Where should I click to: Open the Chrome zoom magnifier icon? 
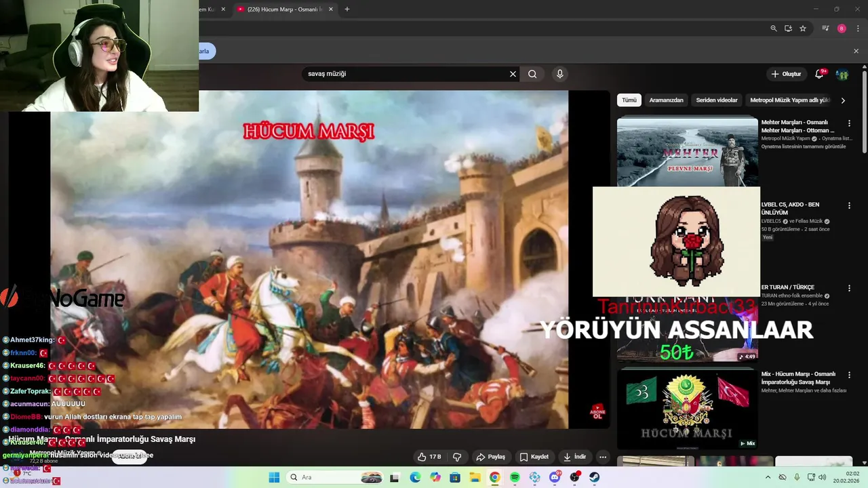[x=774, y=28]
